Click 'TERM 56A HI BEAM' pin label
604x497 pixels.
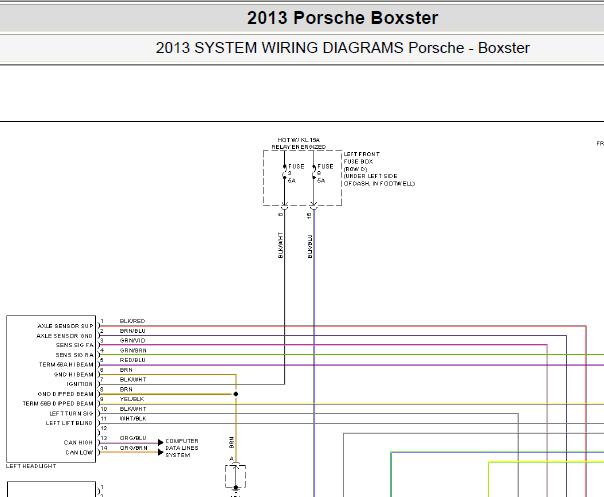66,364
